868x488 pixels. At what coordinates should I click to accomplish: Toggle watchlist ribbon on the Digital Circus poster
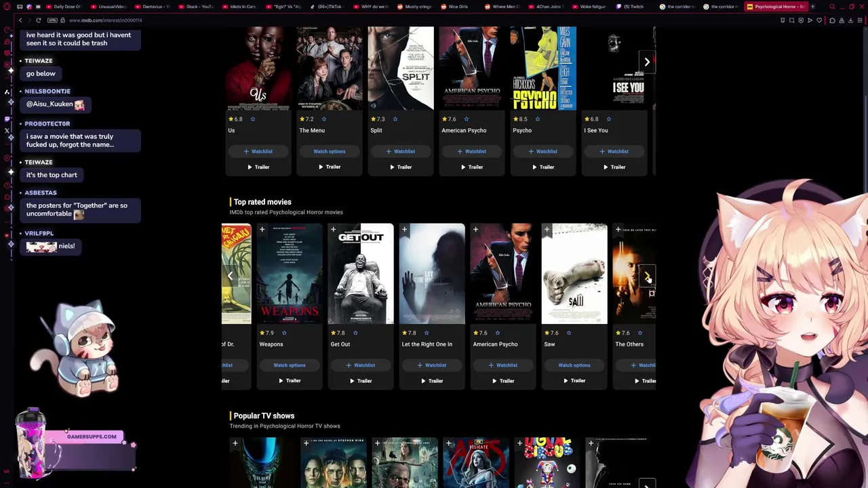[x=520, y=444]
